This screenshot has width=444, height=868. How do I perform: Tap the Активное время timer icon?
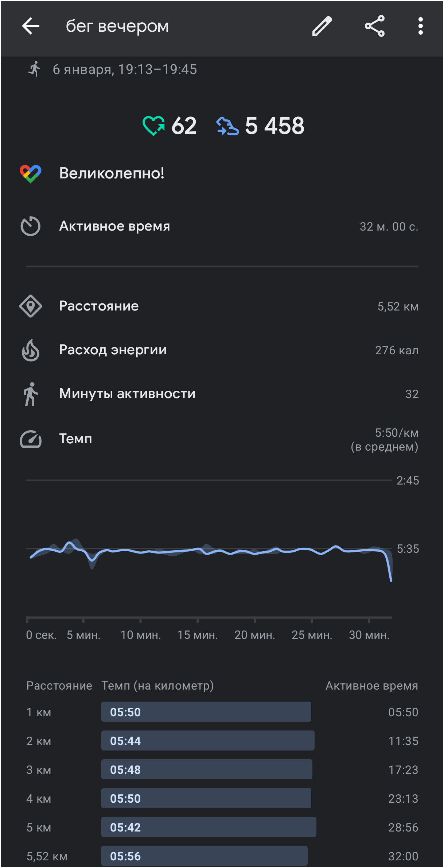[30, 226]
